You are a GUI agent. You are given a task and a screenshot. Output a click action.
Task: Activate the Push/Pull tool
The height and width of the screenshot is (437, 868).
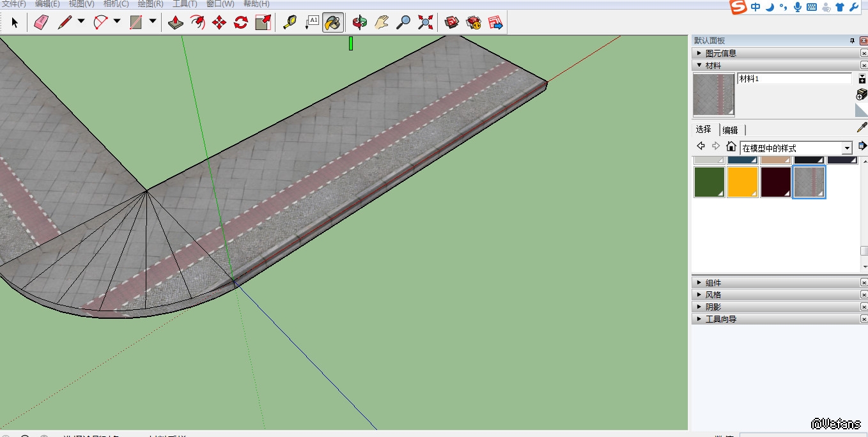click(x=176, y=23)
